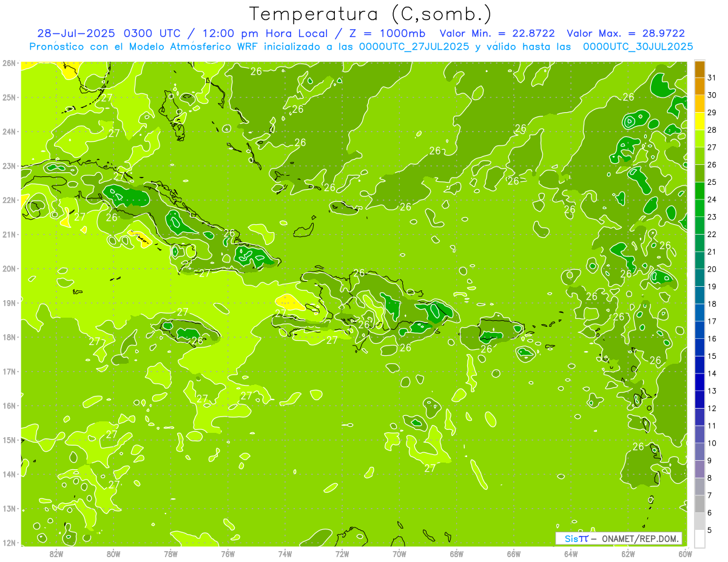728x562 pixels.
Task: Select the 'Valor Max. = 28.9722' text
Action: [625, 33]
